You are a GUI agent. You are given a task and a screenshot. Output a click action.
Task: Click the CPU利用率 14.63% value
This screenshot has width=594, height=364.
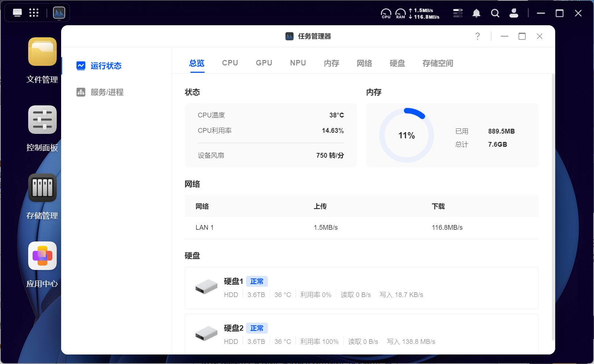click(x=333, y=131)
